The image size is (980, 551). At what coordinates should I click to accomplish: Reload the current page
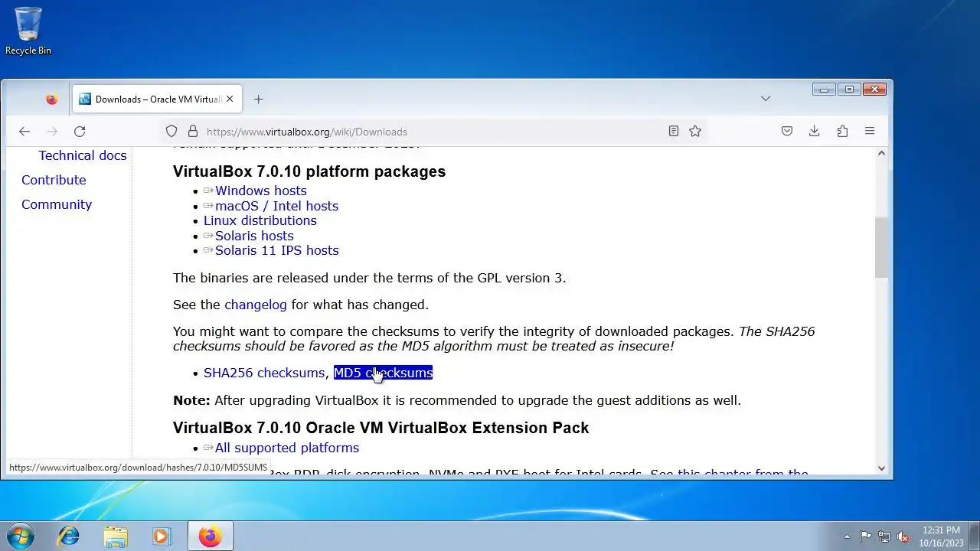pyautogui.click(x=80, y=131)
